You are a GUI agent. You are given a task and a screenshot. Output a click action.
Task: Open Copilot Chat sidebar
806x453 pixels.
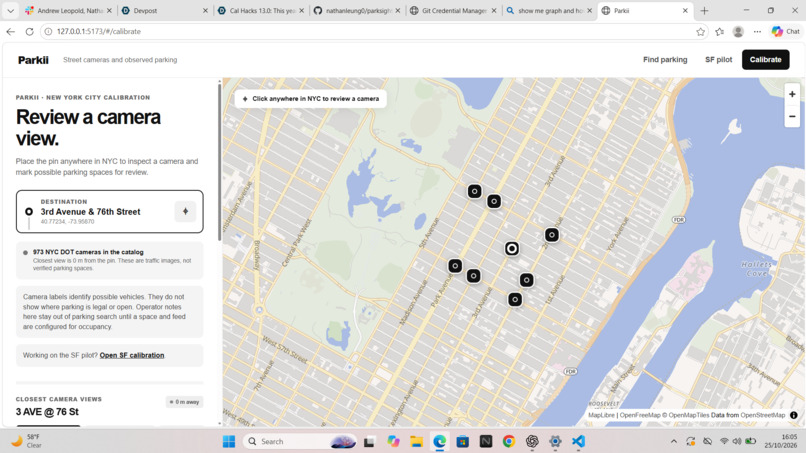pyautogui.click(x=785, y=31)
